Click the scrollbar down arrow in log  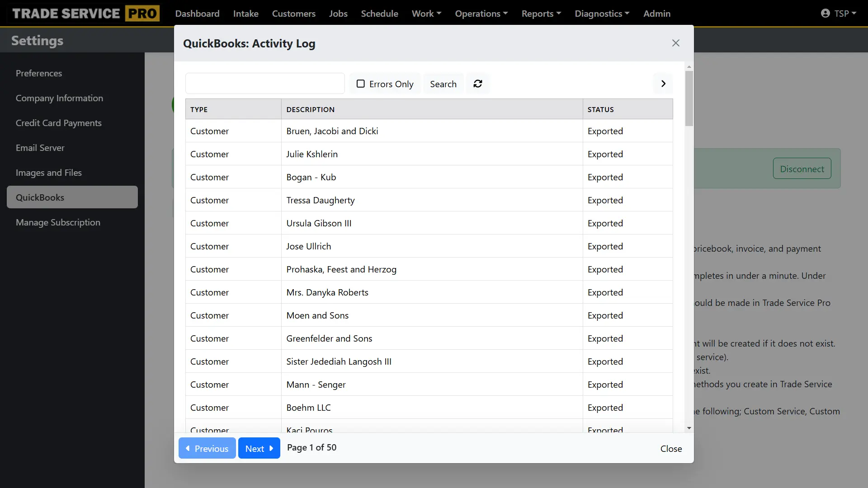click(689, 428)
